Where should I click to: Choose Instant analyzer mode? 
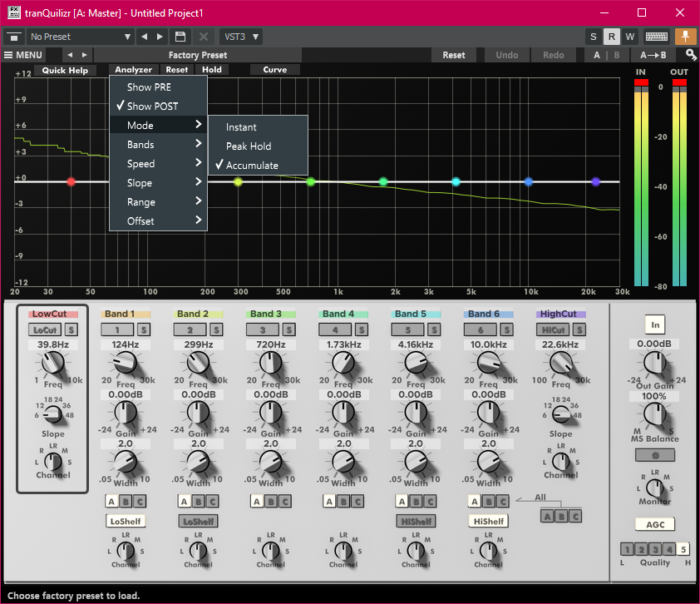point(258,127)
